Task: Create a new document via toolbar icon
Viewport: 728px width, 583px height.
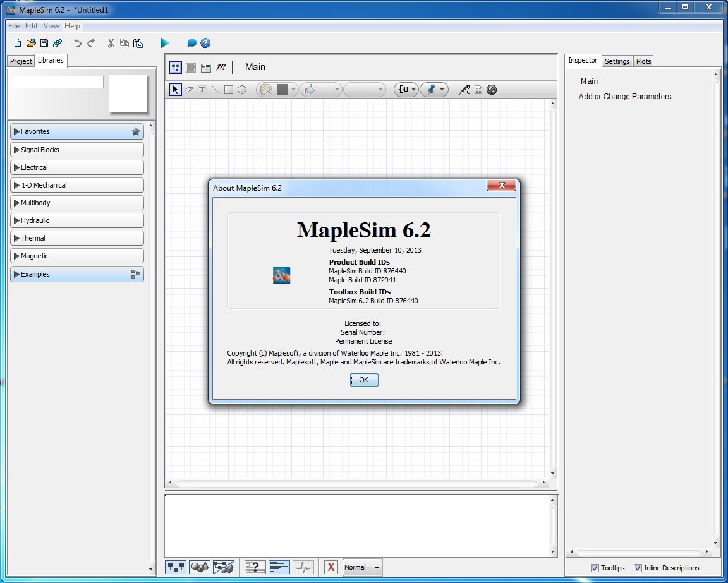Action: tap(18, 43)
